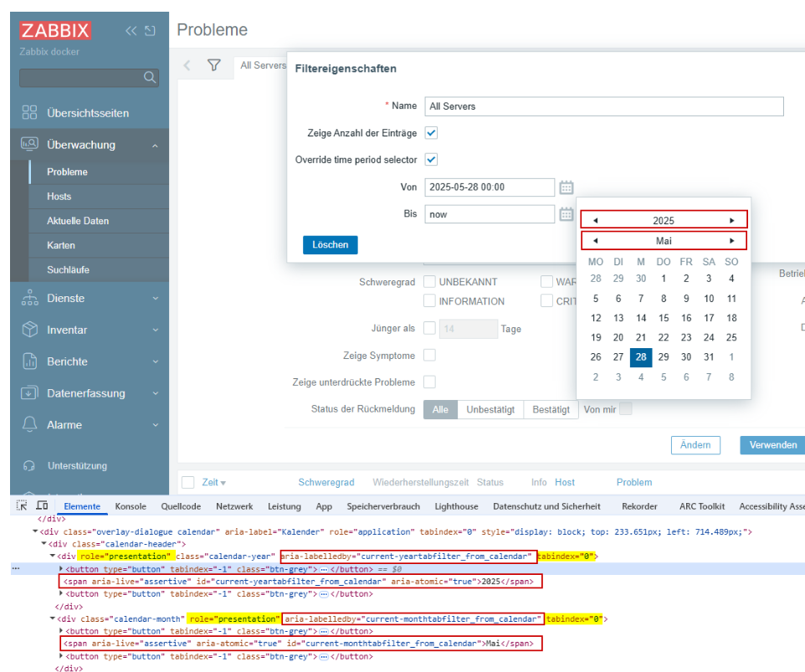Check the Von mir checkbox
Screen dimensions: 805x672
pyautogui.click(x=626, y=408)
